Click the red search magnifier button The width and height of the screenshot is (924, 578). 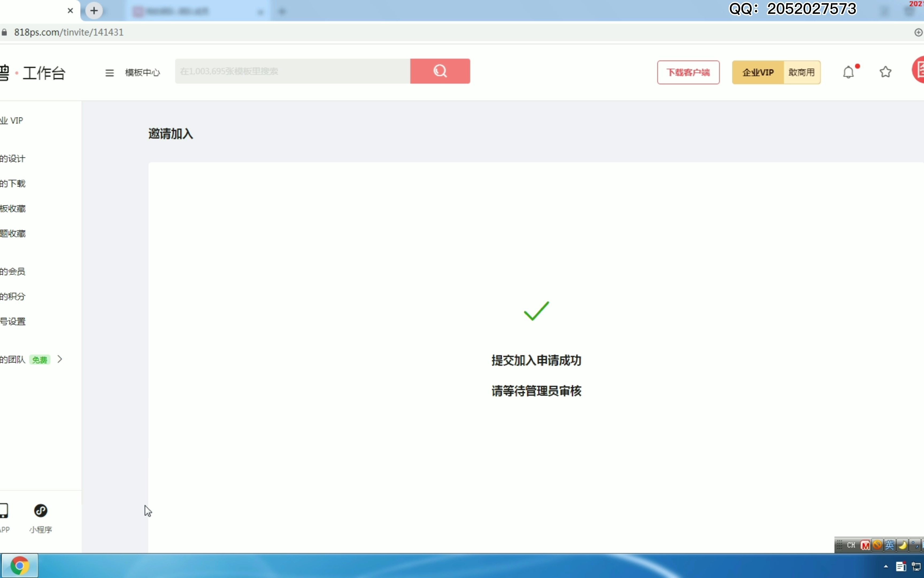tap(440, 71)
